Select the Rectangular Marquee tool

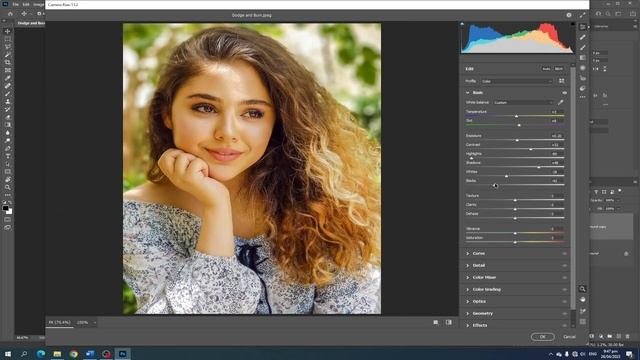[x=7, y=39]
